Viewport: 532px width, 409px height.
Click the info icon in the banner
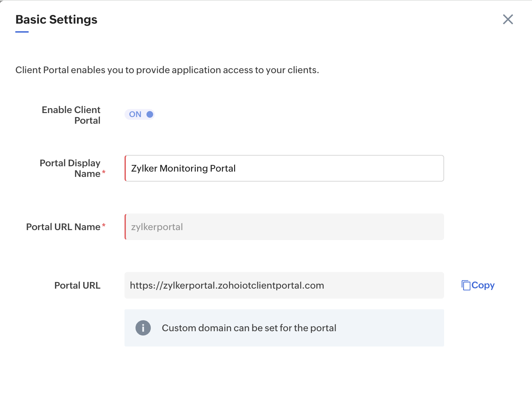coord(143,328)
